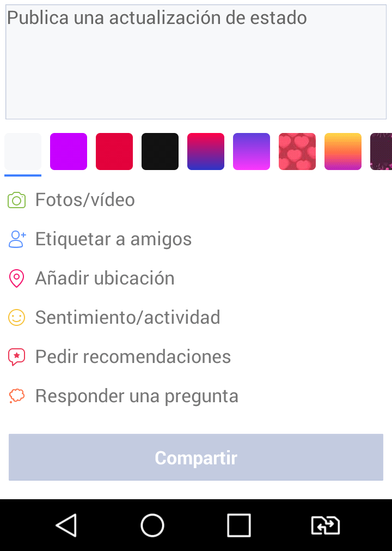Choose the yellow-to-purple gradient background

tap(343, 152)
